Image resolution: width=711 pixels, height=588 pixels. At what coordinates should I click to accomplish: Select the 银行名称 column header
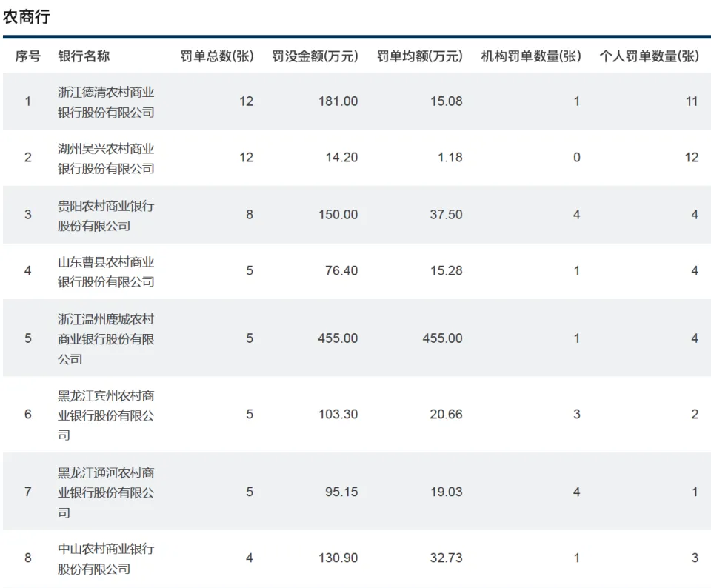coord(84,56)
